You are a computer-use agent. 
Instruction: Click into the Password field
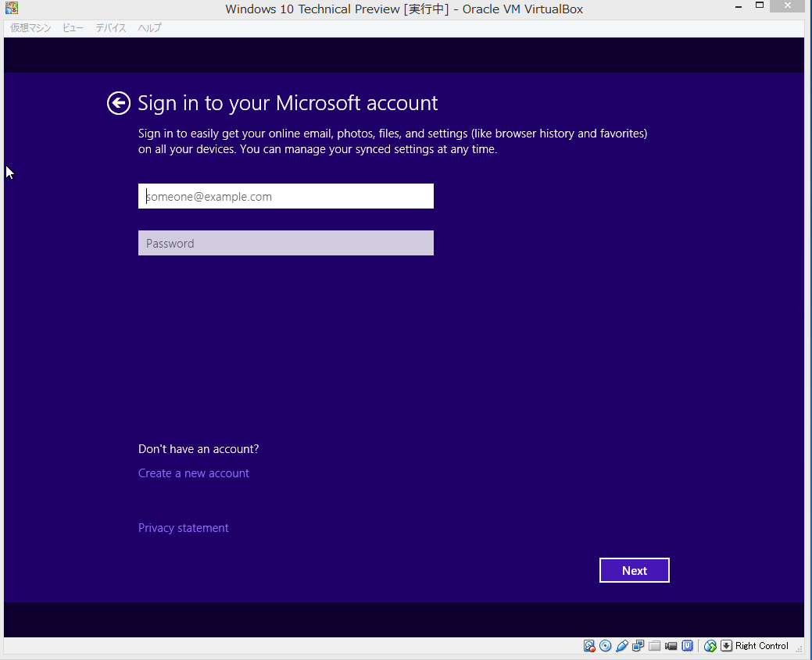(x=286, y=244)
